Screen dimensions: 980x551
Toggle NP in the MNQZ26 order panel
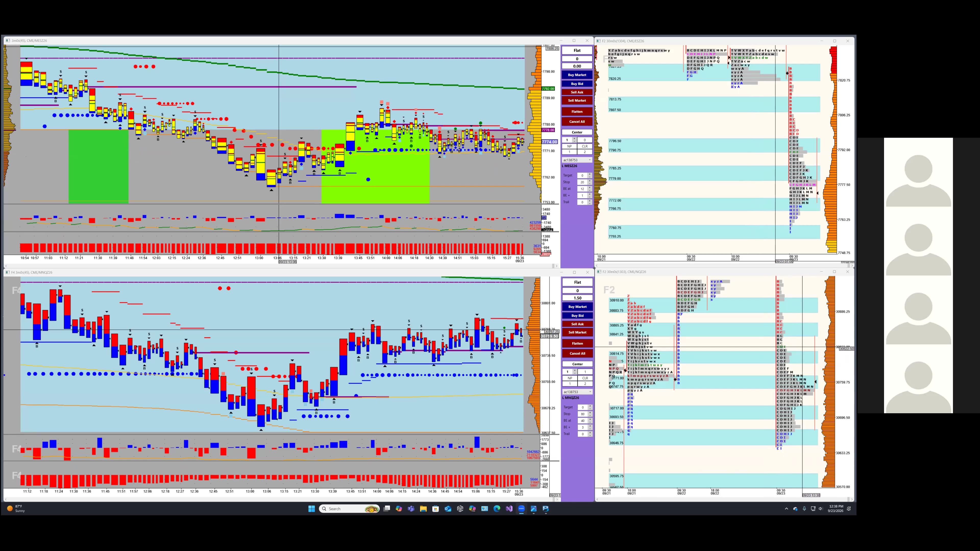pyautogui.click(x=570, y=378)
